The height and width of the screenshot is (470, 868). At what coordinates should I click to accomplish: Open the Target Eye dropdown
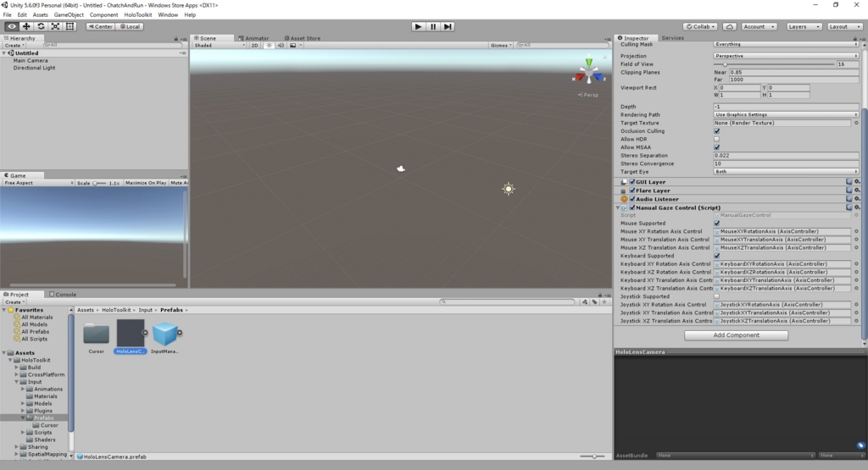(x=786, y=171)
